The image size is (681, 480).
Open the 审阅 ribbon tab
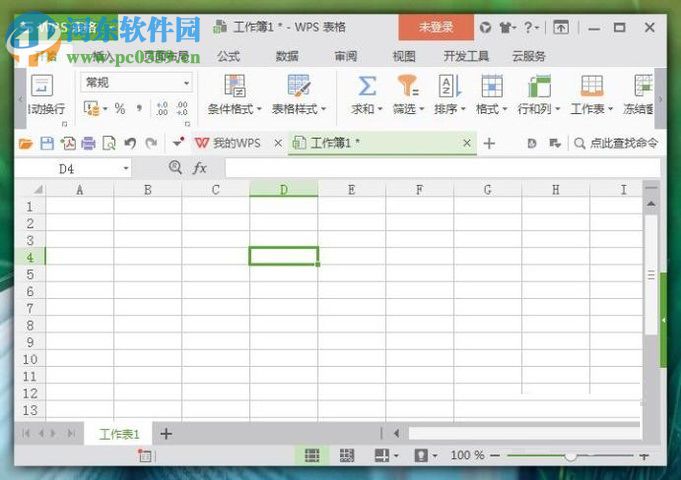[x=346, y=56]
